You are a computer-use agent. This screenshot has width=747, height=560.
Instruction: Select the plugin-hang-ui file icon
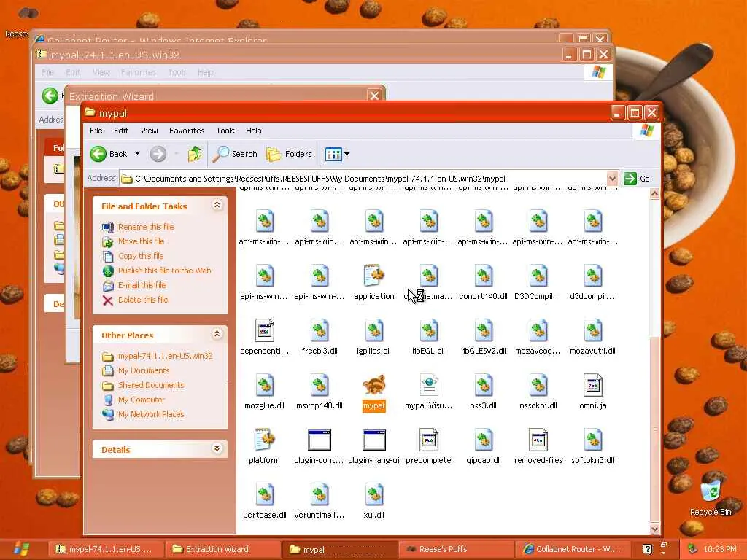coord(374,440)
